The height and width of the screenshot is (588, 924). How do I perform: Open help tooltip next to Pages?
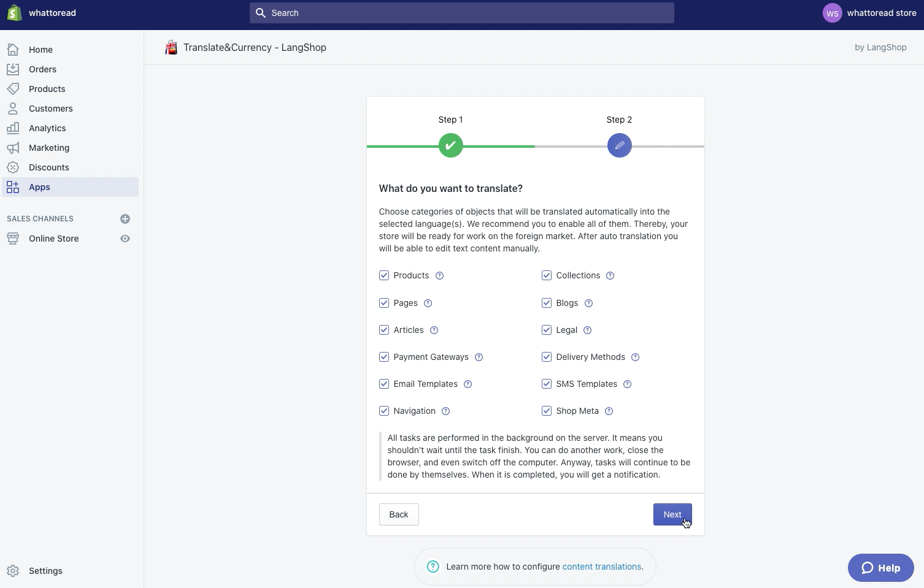428,304
